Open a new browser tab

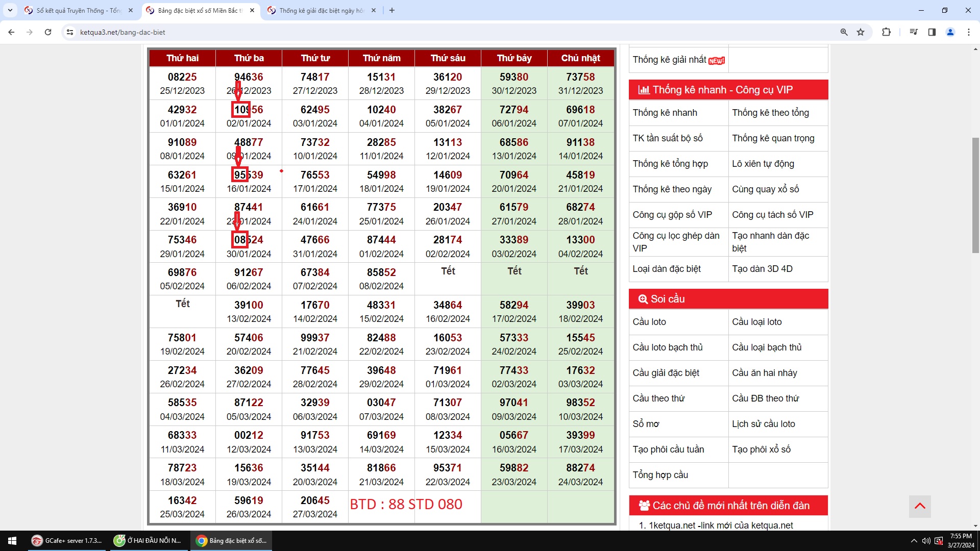pos(392,10)
